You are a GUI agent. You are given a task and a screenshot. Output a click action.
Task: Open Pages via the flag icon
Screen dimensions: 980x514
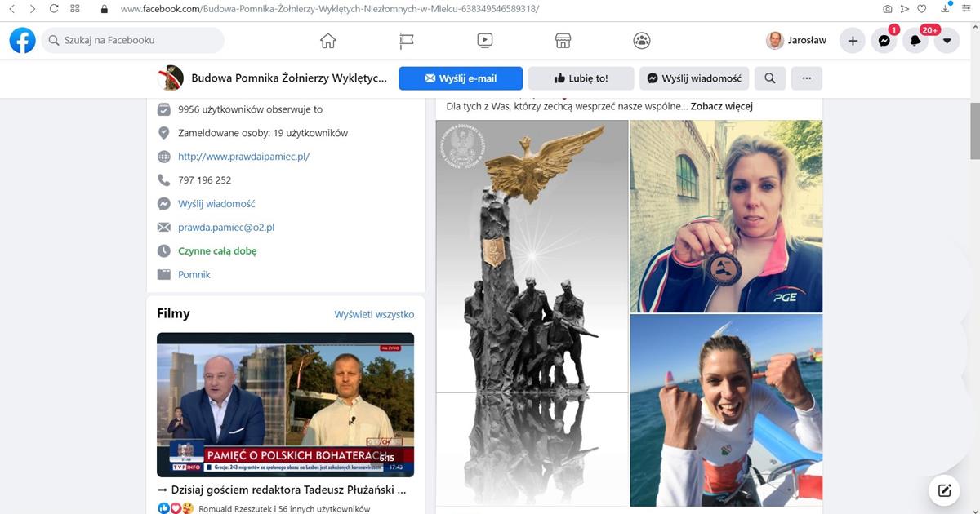pyautogui.click(x=406, y=40)
